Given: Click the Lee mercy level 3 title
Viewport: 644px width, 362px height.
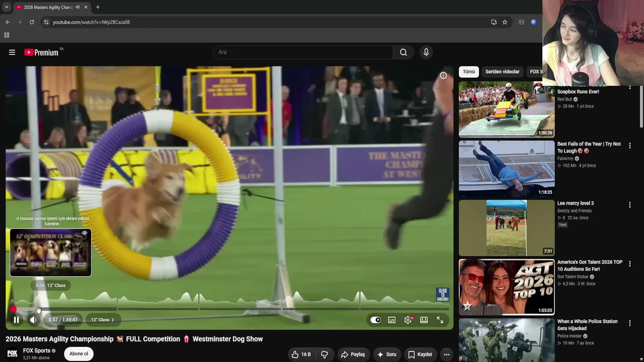Looking at the screenshot, I should pos(576,204).
